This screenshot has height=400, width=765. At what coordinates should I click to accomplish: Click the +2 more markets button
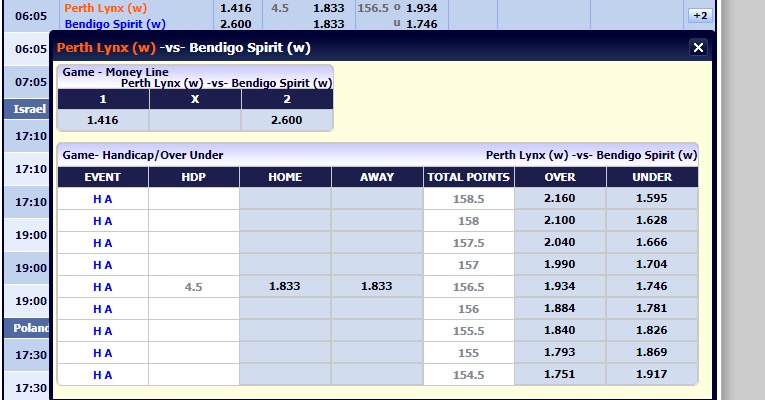[x=700, y=16]
